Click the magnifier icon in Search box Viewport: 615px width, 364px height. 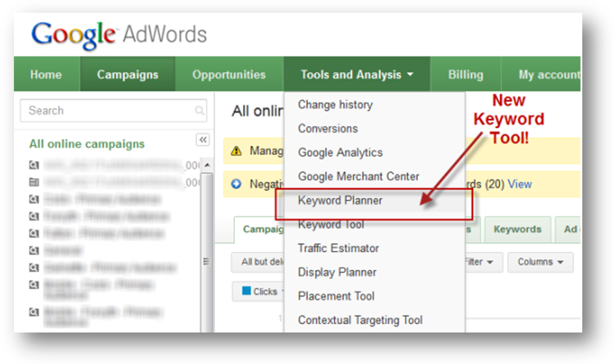click(199, 111)
